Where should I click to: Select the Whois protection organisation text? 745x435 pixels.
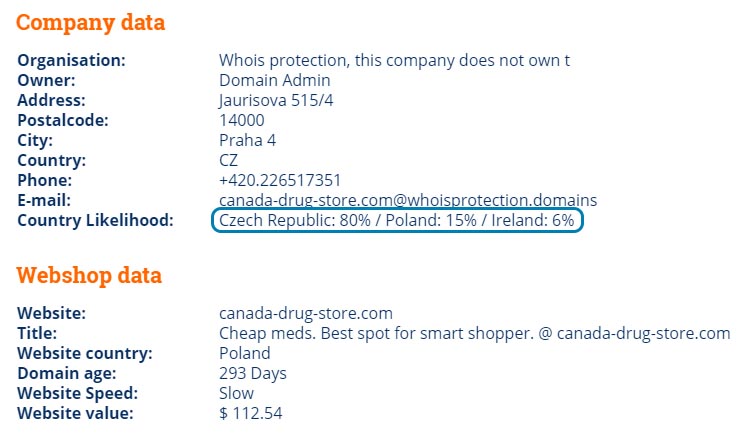tap(394, 60)
